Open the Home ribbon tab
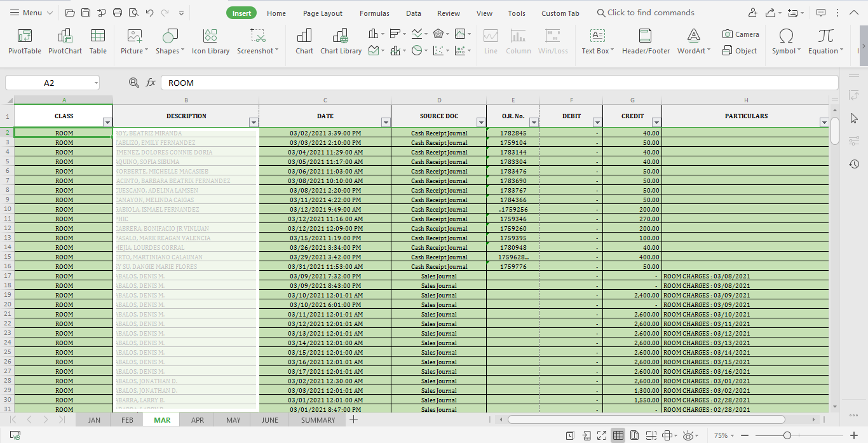Viewport: 868px width, 443px height. click(x=276, y=13)
